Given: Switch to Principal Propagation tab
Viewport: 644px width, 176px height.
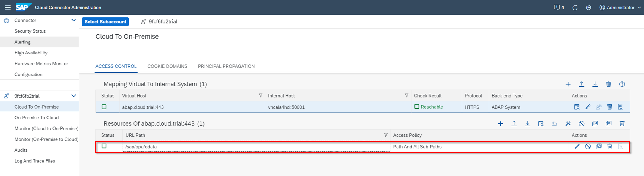Looking at the screenshot, I should pyautogui.click(x=226, y=66).
